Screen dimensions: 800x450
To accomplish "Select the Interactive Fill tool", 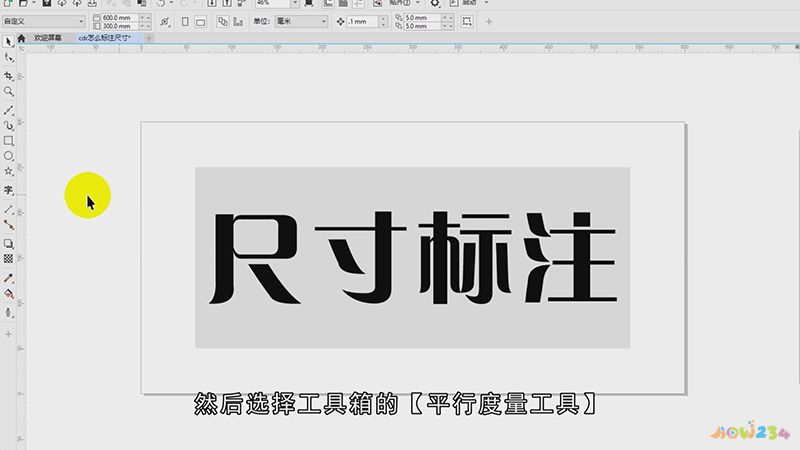I will click(x=8, y=294).
